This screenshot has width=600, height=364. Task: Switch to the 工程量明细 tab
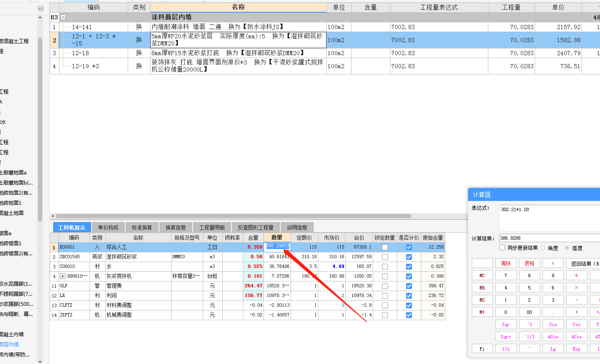coord(212,227)
